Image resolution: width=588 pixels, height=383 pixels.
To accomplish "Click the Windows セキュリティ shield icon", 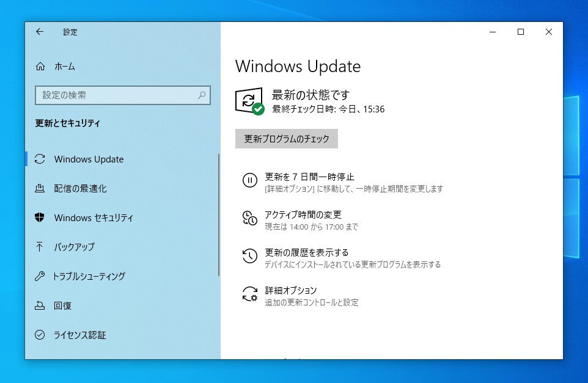I will coord(40,217).
